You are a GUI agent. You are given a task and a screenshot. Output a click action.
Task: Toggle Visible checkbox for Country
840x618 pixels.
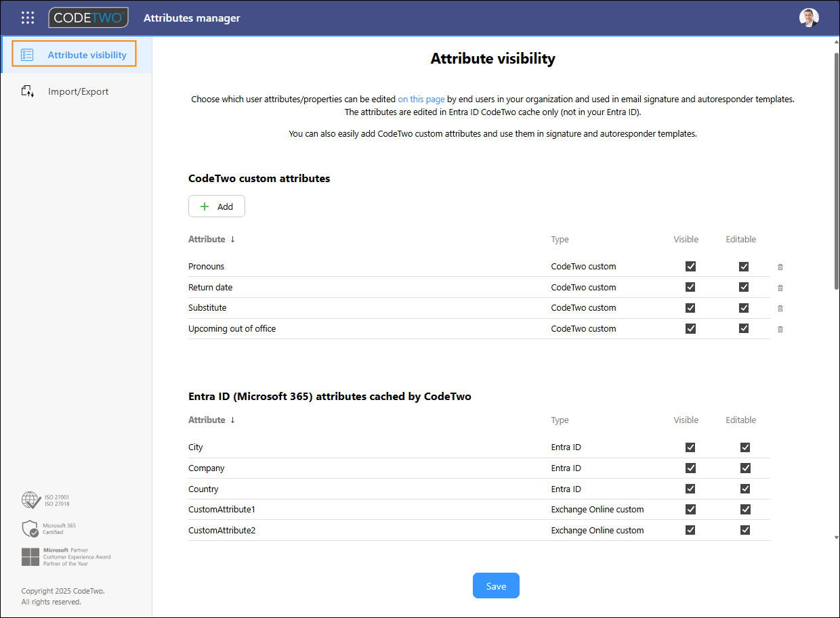tap(690, 489)
